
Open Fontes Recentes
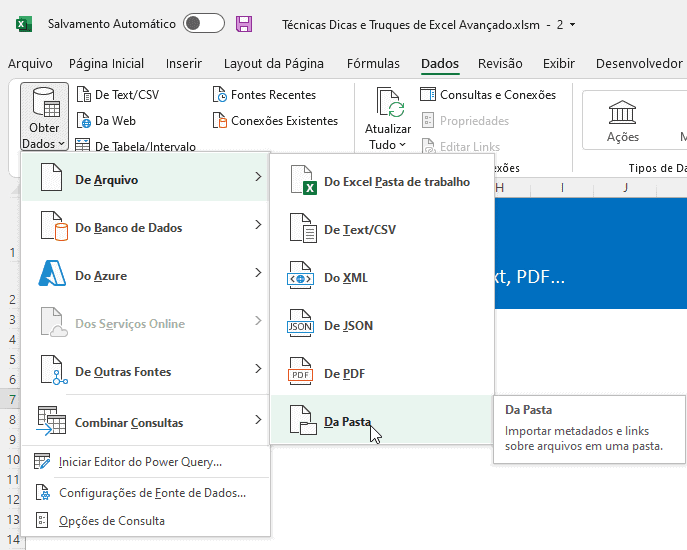[x=264, y=95]
